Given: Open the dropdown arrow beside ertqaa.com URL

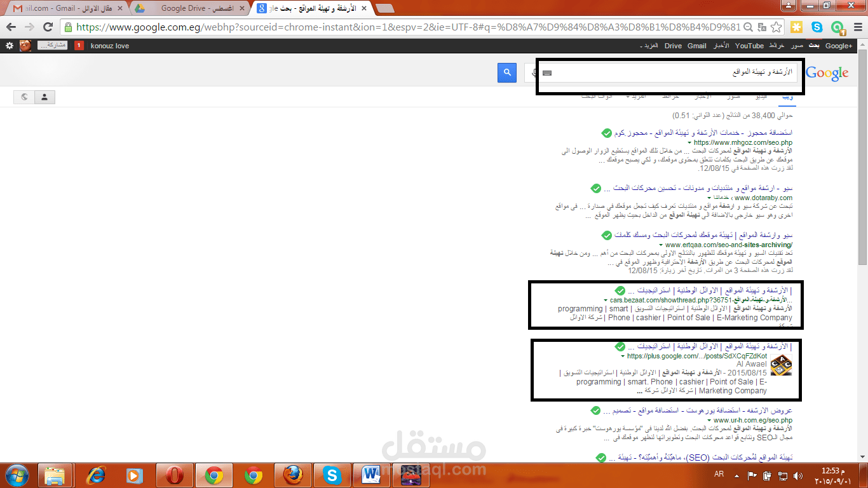Looking at the screenshot, I should 661,245.
